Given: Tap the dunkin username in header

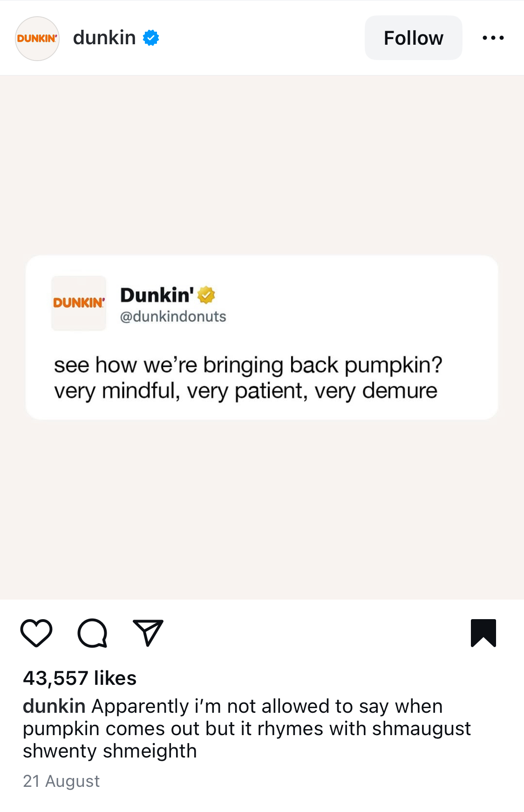Looking at the screenshot, I should point(104,37).
